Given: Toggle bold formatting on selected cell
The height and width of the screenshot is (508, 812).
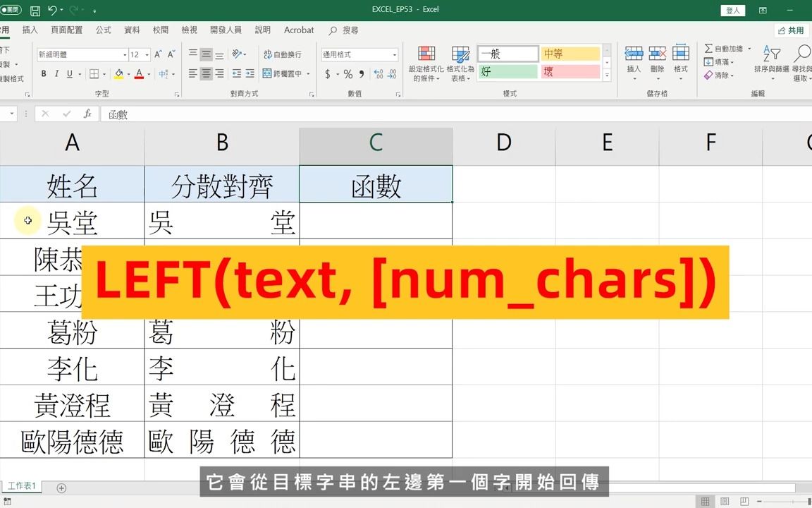Looking at the screenshot, I should point(44,73).
